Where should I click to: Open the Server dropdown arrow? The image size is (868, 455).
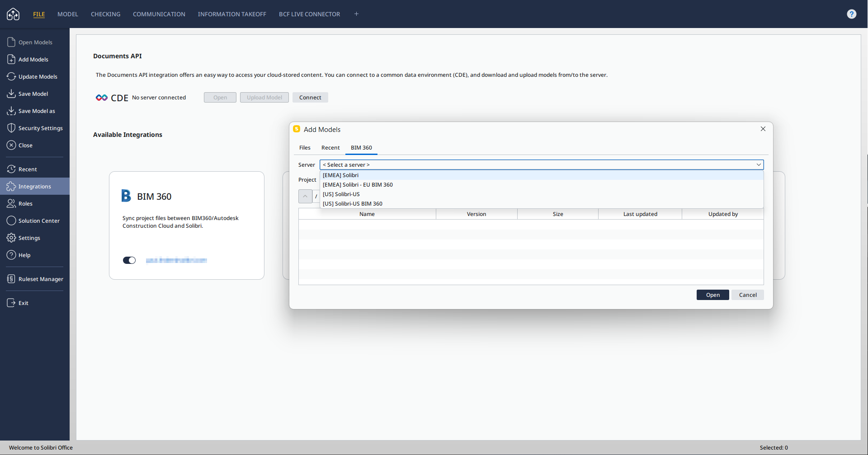[x=759, y=165]
